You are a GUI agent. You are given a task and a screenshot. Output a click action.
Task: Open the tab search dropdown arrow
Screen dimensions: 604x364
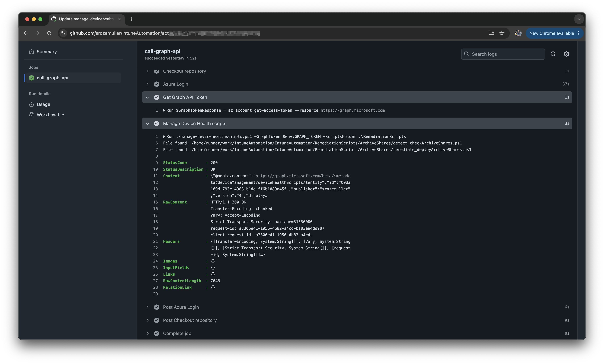coord(579,19)
